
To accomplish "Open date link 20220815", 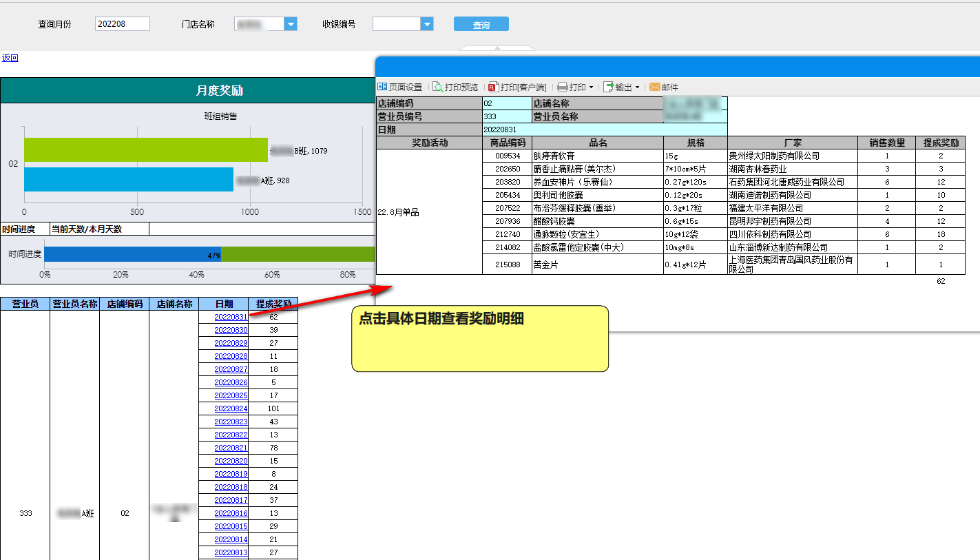I will pyautogui.click(x=231, y=526).
